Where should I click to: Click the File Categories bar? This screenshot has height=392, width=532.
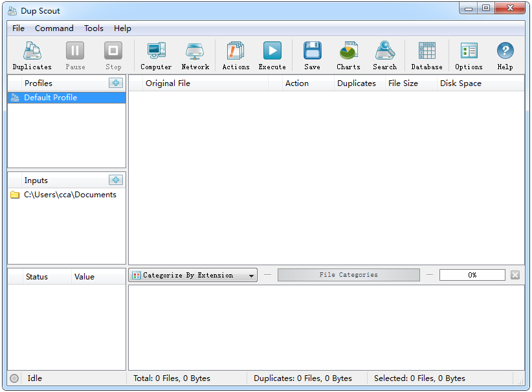(348, 275)
